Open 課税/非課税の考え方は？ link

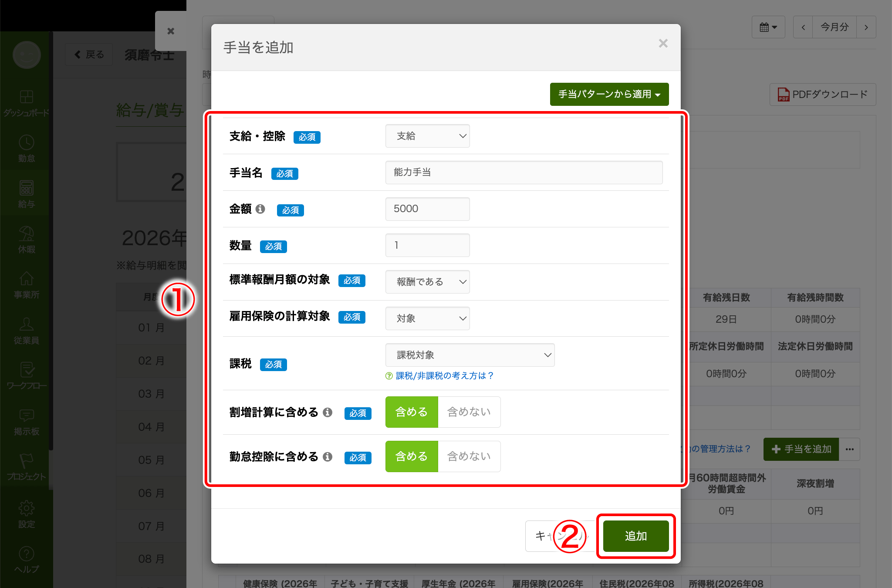point(444,376)
